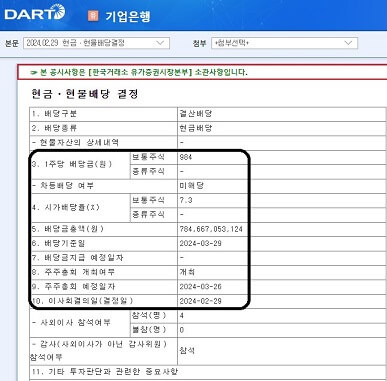387x381 pixels.
Task: Click the '8. 주주총회 개최여부' row label
Action: [x=73, y=272]
